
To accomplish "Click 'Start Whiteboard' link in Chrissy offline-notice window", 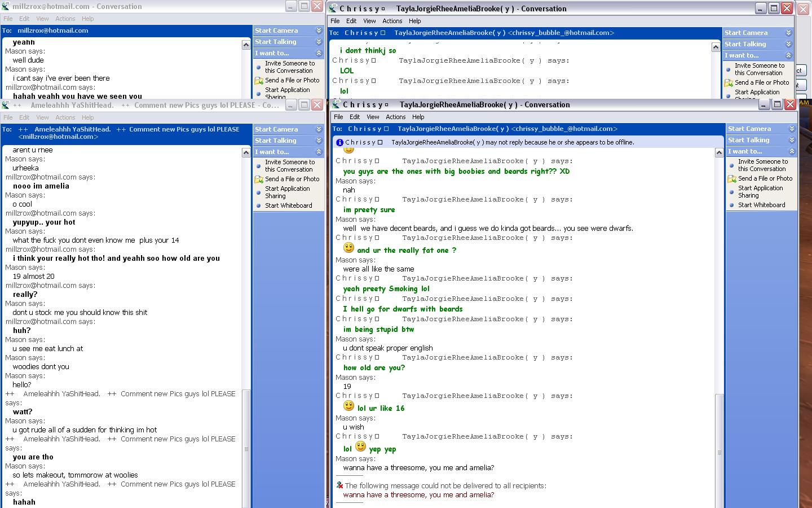I will coord(761,205).
